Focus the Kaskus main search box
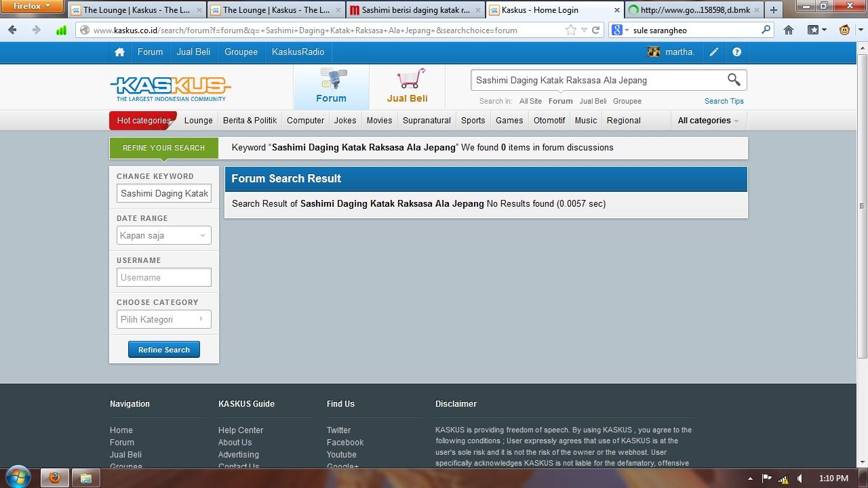Viewport: 868px width, 488px height. click(x=598, y=80)
